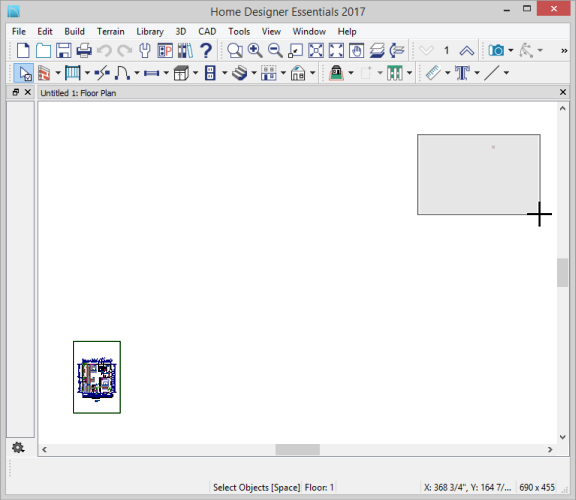Click the scroll down arrow
The image size is (576, 500).
(562, 437)
